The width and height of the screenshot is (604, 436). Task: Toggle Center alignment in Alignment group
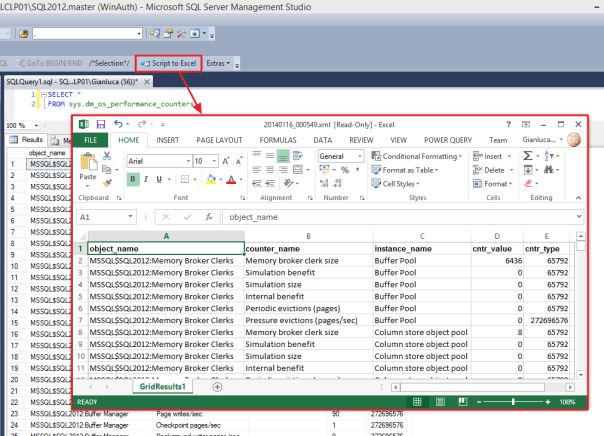click(x=270, y=169)
